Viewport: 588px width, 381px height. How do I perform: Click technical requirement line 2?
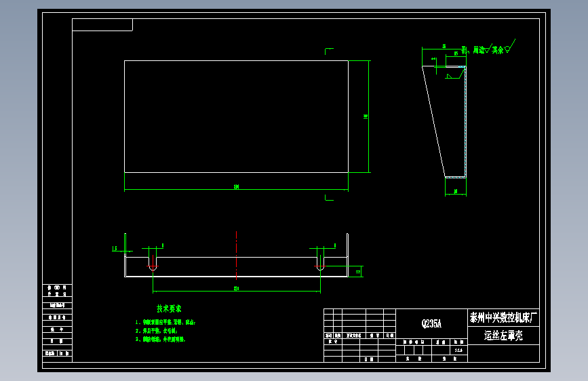point(157,331)
